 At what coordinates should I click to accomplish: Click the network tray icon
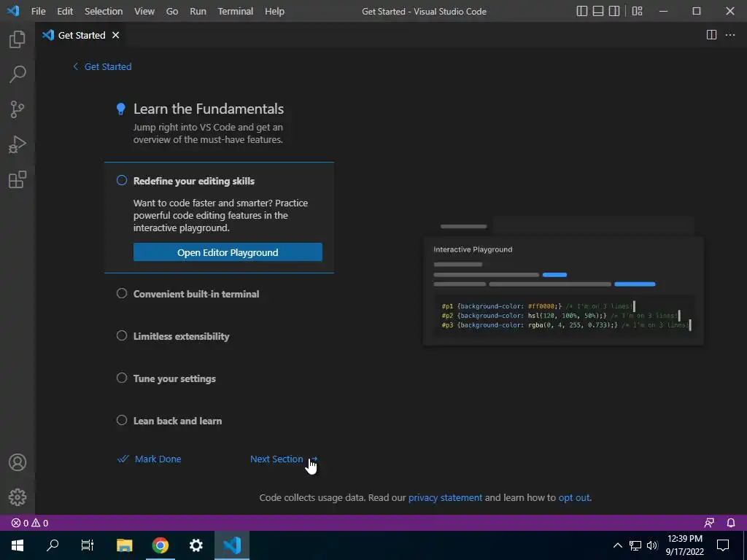click(x=635, y=545)
